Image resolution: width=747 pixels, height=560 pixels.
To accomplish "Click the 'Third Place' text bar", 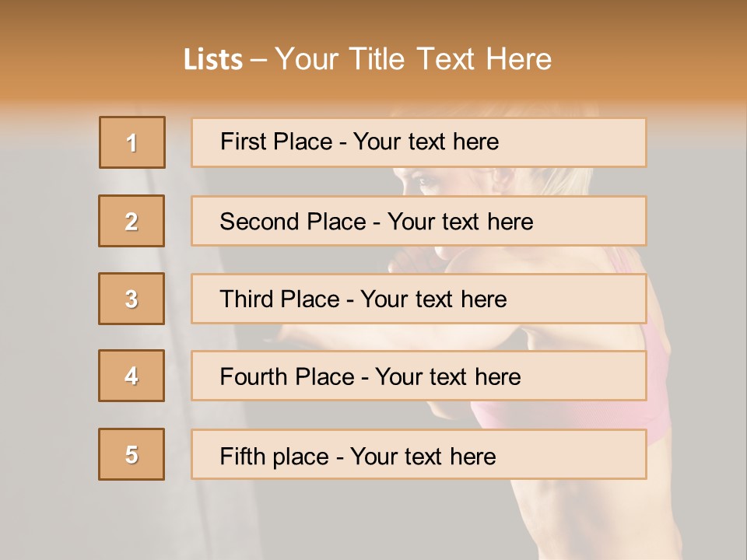I will (x=419, y=299).
